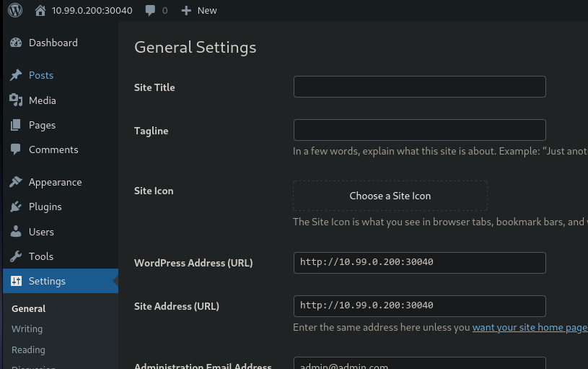The height and width of the screenshot is (369, 588).
Task: Open the Tools wrench icon
Action: pos(16,256)
